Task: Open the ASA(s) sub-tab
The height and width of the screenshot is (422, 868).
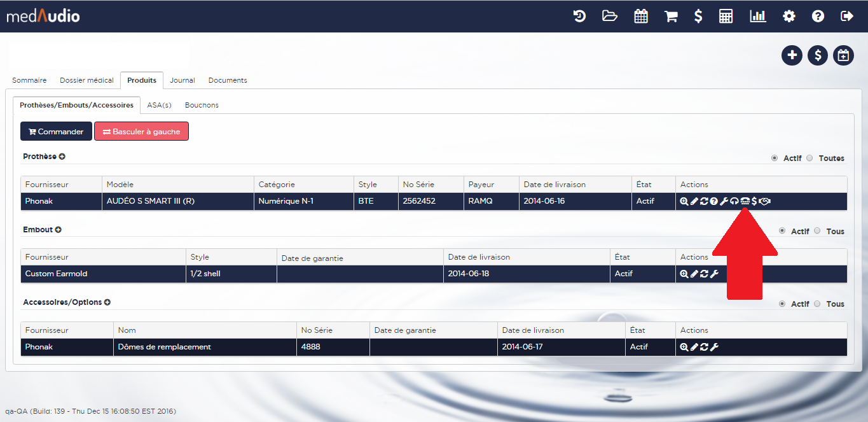Action: click(x=159, y=105)
